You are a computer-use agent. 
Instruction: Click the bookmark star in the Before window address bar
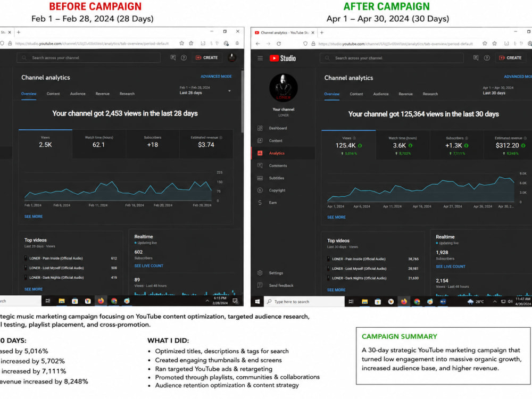182,44
